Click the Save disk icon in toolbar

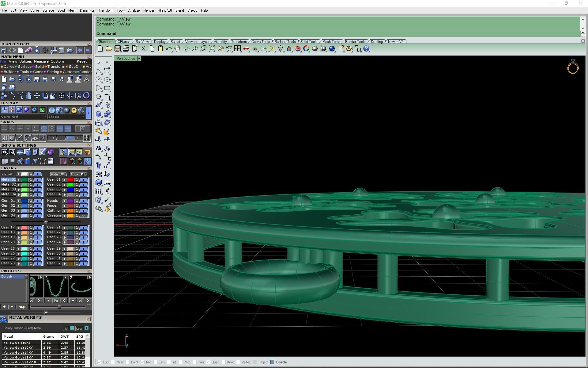point(117,49)
